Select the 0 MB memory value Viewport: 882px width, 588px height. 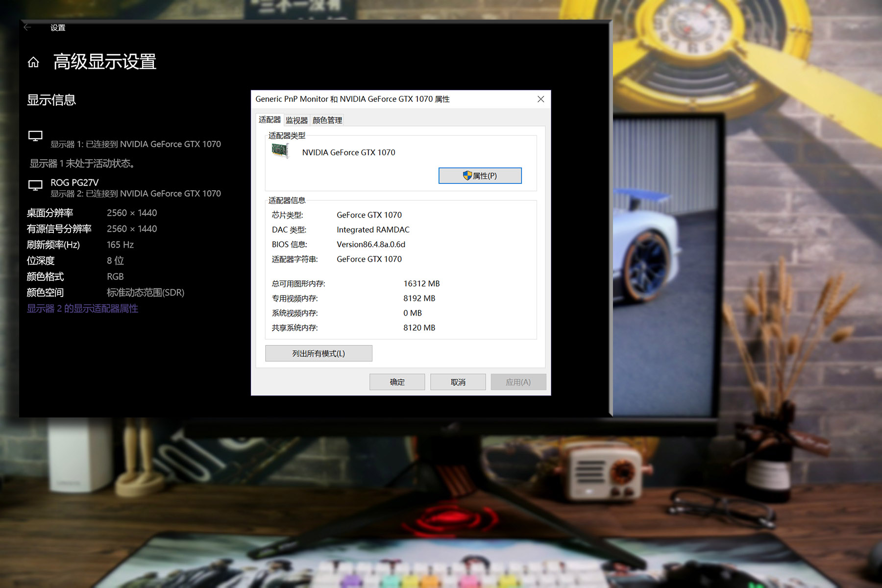pyautogui.click(x=413, y=313)
